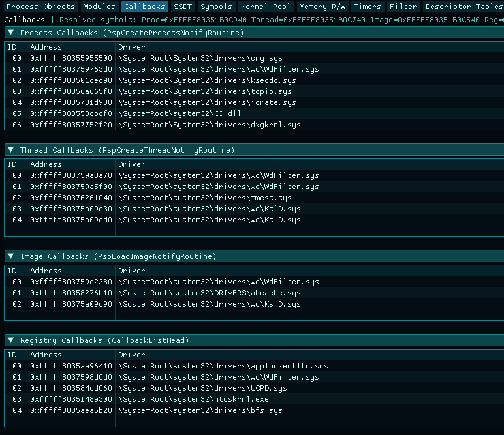Open the Timers tab
Screen dimensions: 504x435
367,7
